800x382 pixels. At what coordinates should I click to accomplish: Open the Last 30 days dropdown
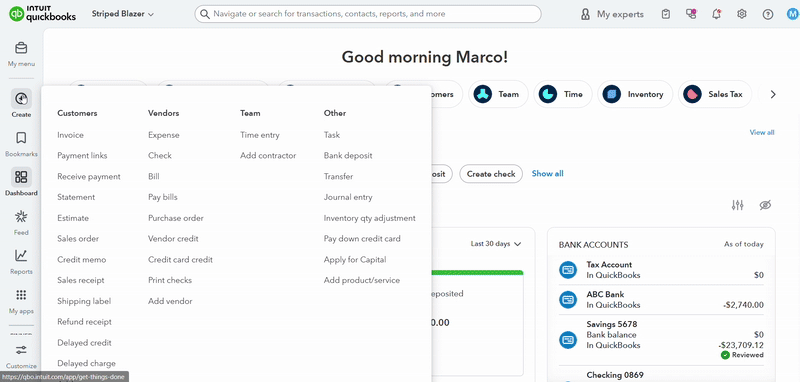[496, 244]
